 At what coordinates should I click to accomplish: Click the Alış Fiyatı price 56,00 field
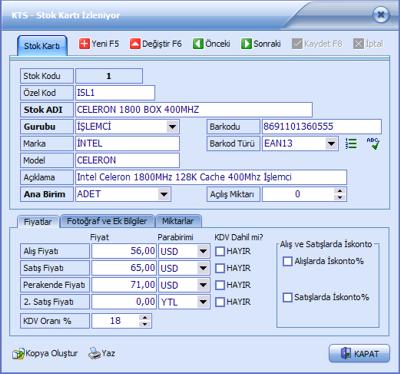pos(124,251)
